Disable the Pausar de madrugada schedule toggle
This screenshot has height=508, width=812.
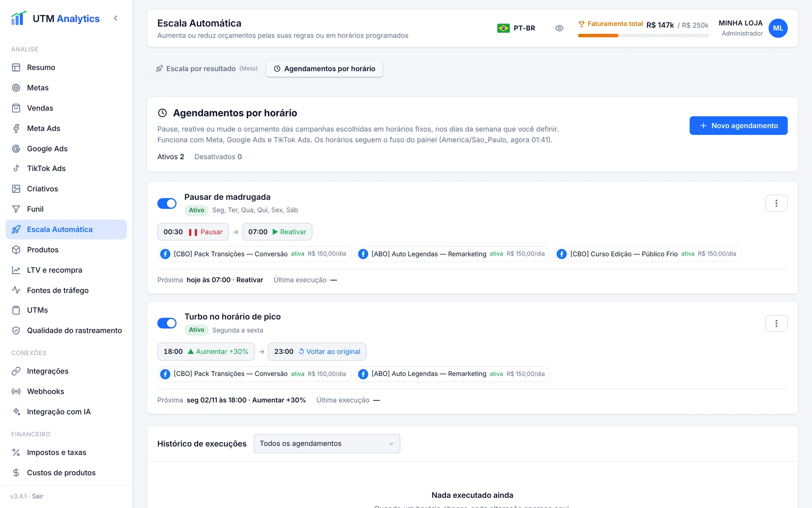click(x=167, y=203)
